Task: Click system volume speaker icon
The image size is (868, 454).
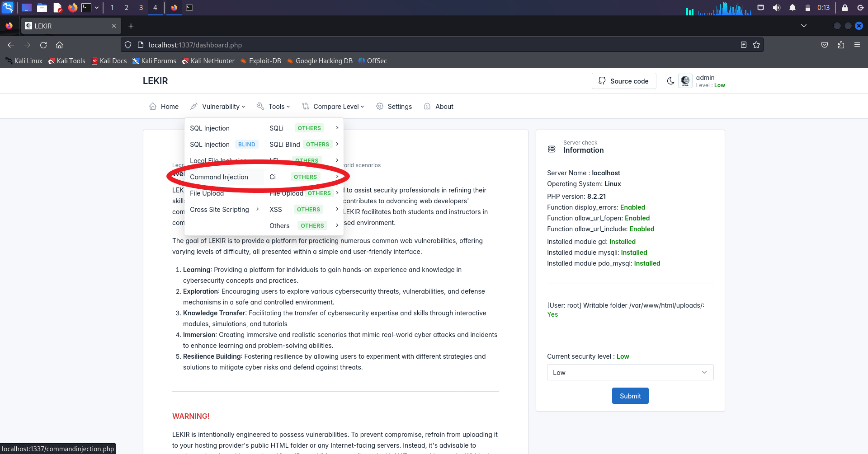Action: pos(776,8)
